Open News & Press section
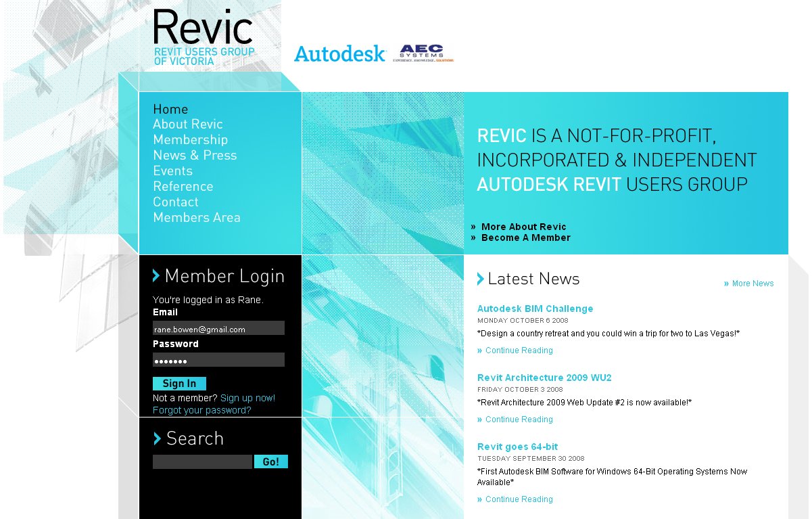The image size is (812, 519). [195, 156]
